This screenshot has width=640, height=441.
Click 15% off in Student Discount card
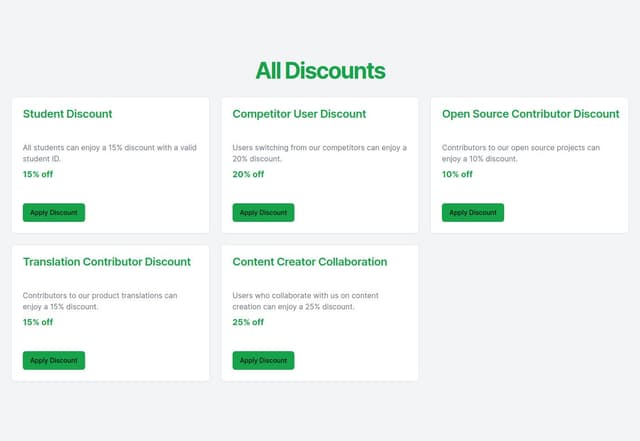[38, 174]
